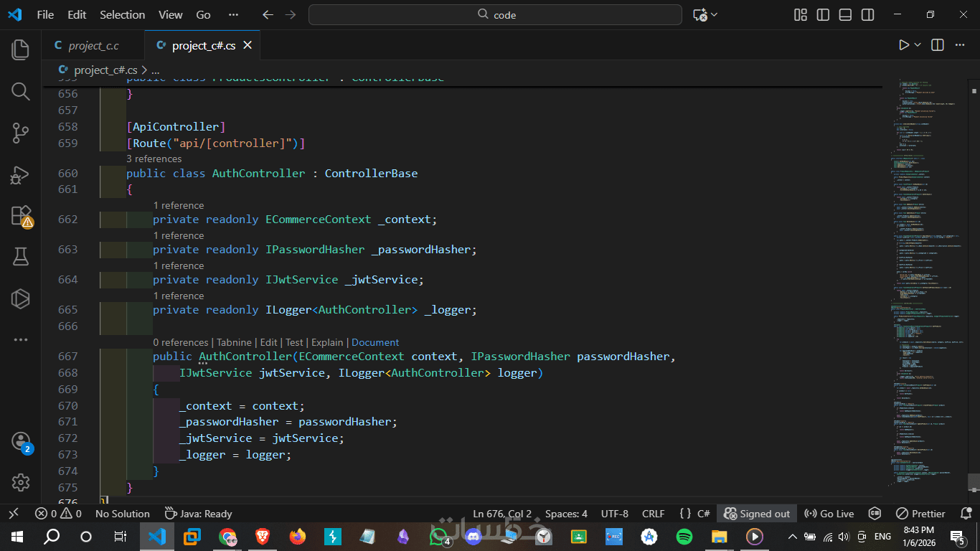The image size is (980, 551).
Task: Toggle the secondary side bar layout button
Action: [867, 15]
